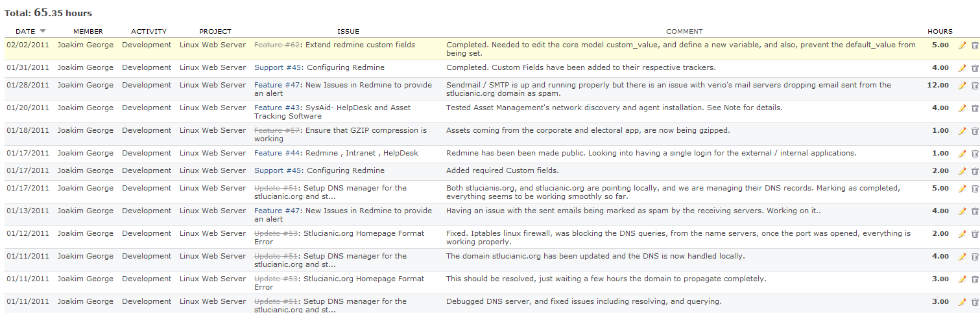This screenshot has width=980, height=313.
Task: Delete the 02/02/2011 time entry
Action: pos(975,45)
